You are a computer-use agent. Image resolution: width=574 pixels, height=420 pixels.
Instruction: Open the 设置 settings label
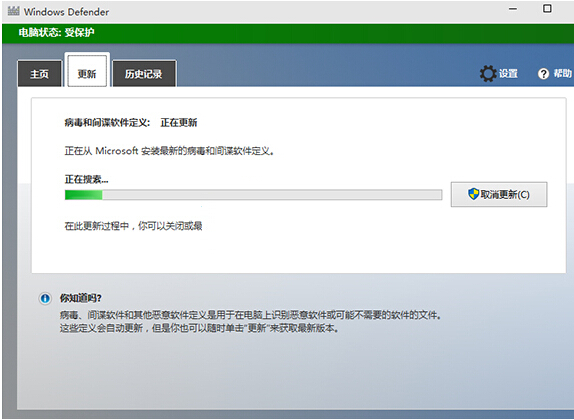(508, 74)
